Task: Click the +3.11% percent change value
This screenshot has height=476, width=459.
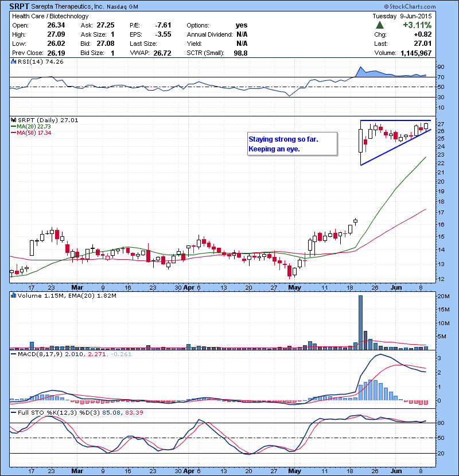Action: pyautogui.click(x=417, y=25)
